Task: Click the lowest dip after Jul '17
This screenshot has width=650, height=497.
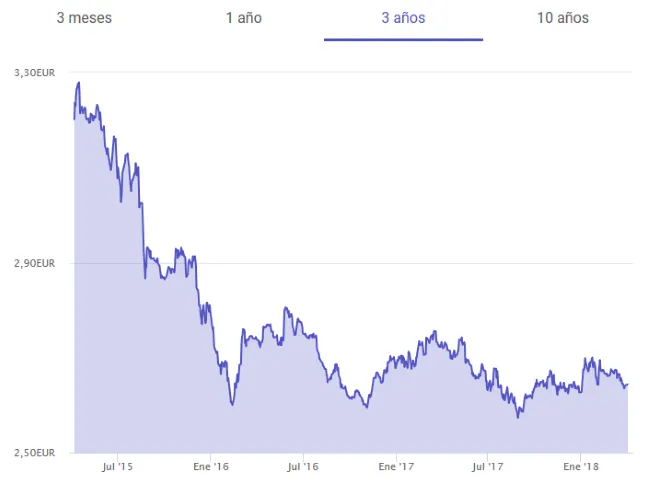Action: click(x=518, y=416)
